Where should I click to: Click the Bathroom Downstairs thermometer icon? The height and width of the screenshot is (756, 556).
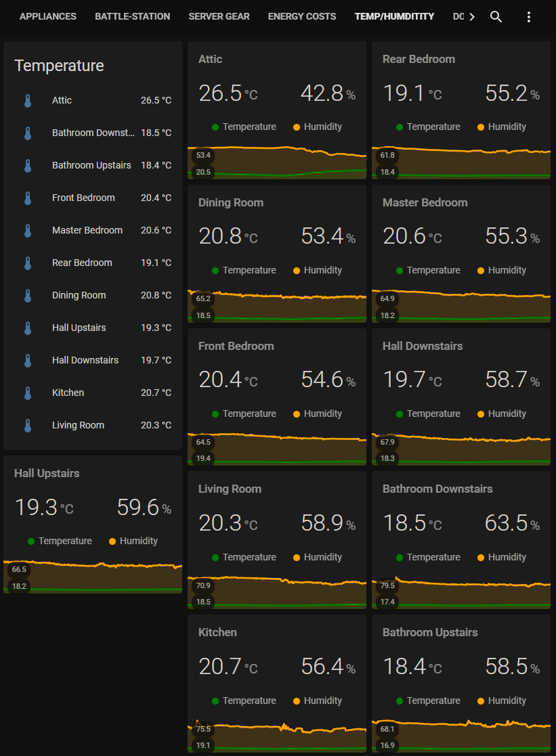pyautogui.click(x=28, y=133)
